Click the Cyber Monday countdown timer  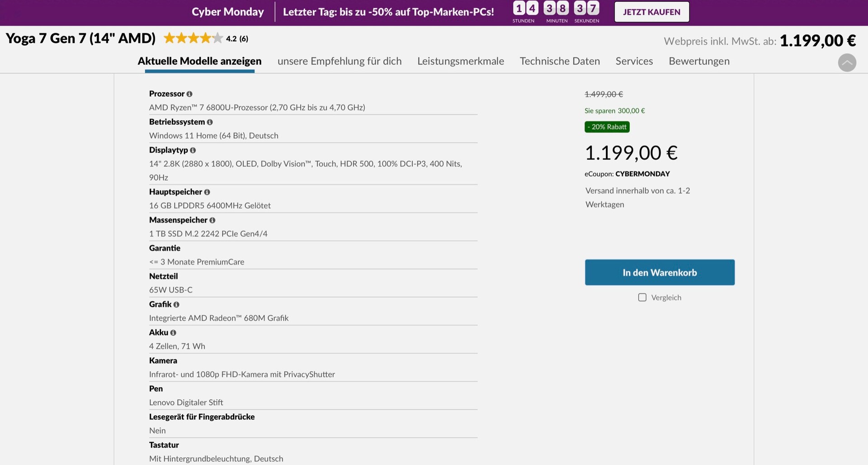pyautogui.click(x=556, y=12)
